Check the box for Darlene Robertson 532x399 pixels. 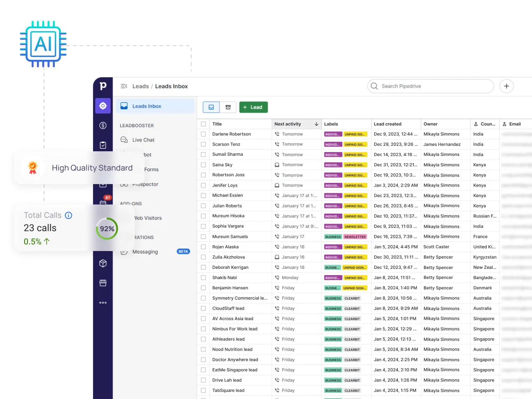pyautogui.click(x=203, y=134)
